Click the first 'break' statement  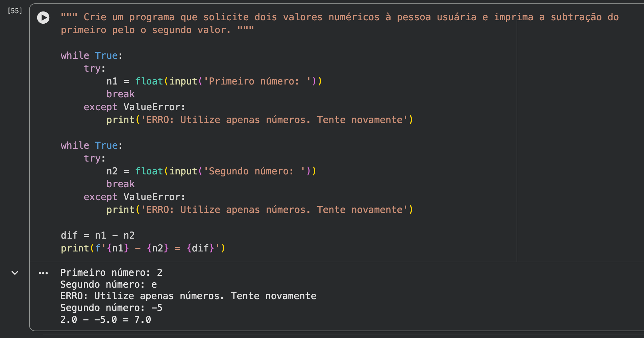coord(121,94)
